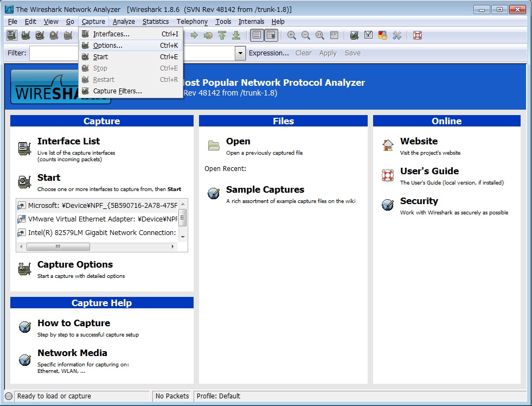Click the go to last packet icon

click(236, 35)
